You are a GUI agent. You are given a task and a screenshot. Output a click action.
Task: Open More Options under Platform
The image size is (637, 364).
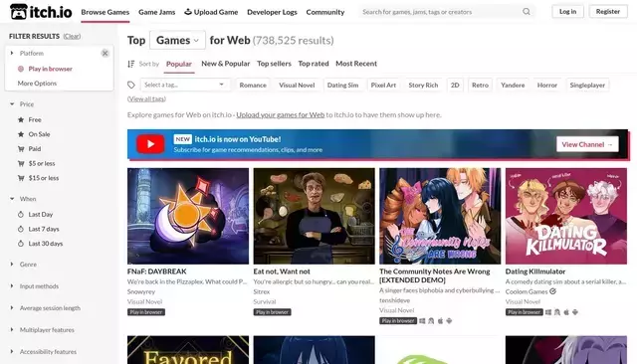(37, 84)
